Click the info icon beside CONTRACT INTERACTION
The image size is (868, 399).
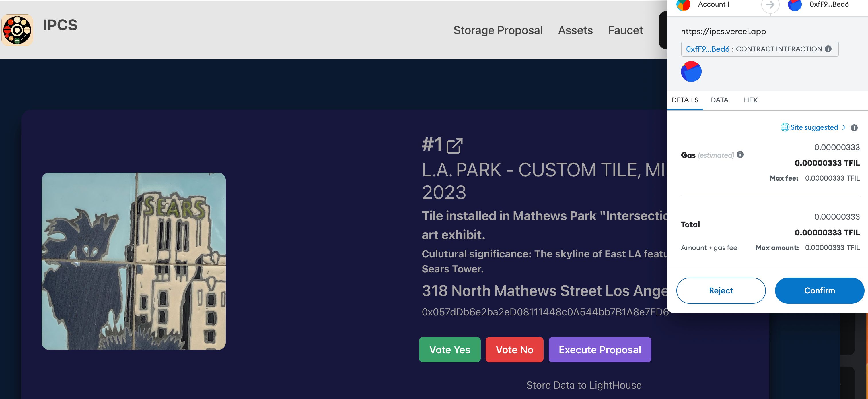(x=828, y=49)
